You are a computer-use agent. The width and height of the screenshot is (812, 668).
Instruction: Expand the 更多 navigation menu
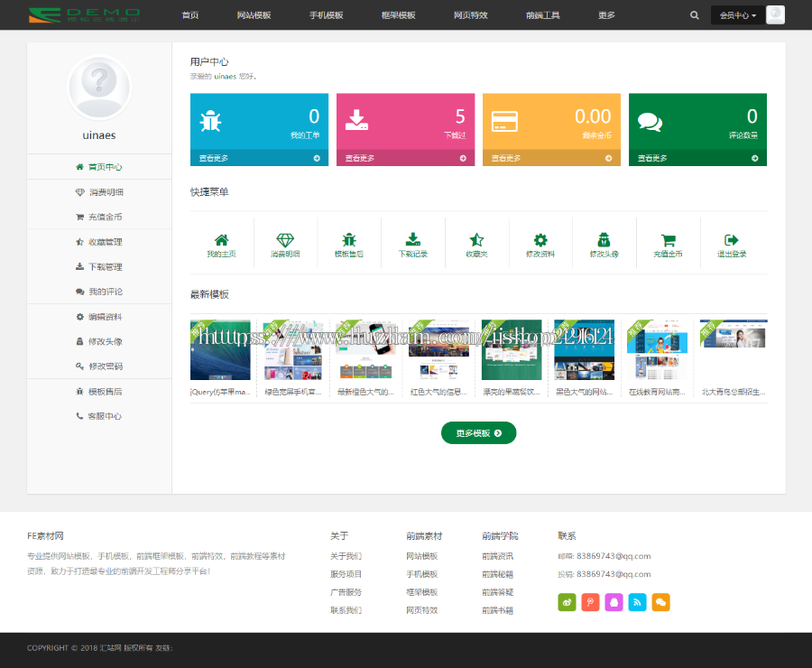click(x=606, y=15)
